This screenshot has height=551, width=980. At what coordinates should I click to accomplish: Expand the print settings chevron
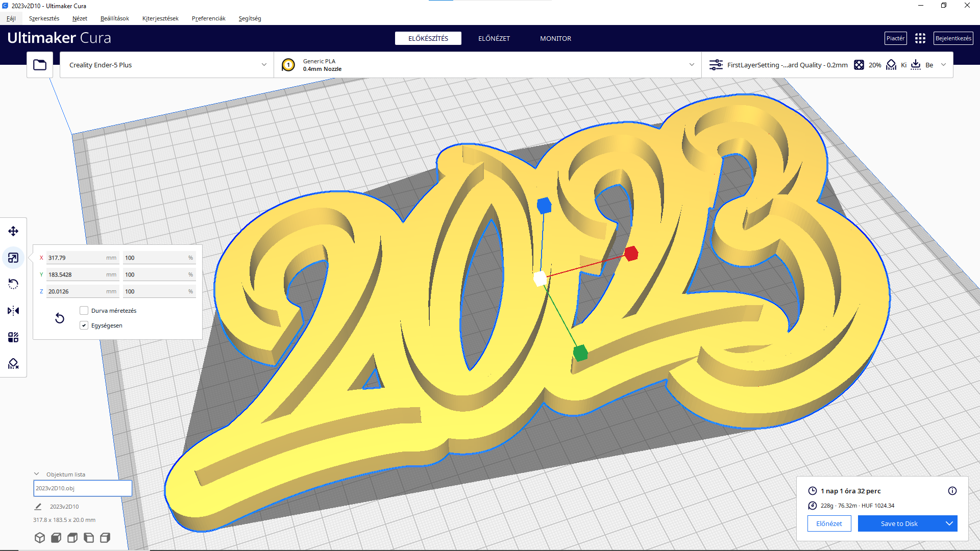click(x=943, y=65)
